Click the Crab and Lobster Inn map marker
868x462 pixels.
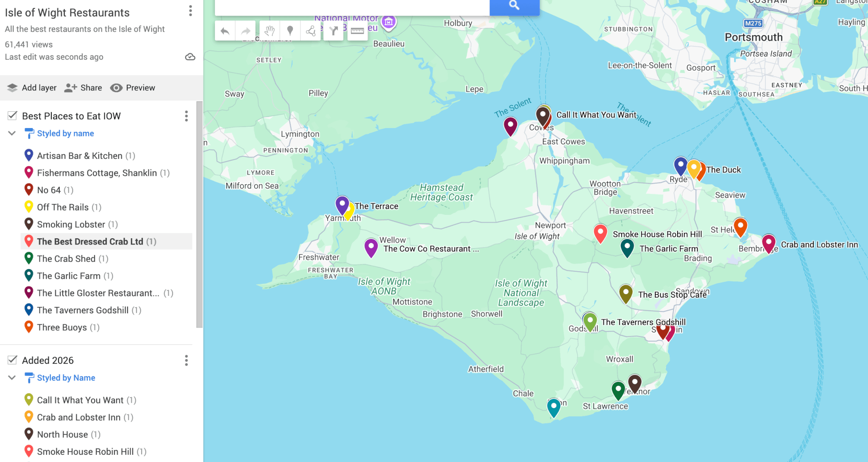pyautogui.click(x=768, y=243)
